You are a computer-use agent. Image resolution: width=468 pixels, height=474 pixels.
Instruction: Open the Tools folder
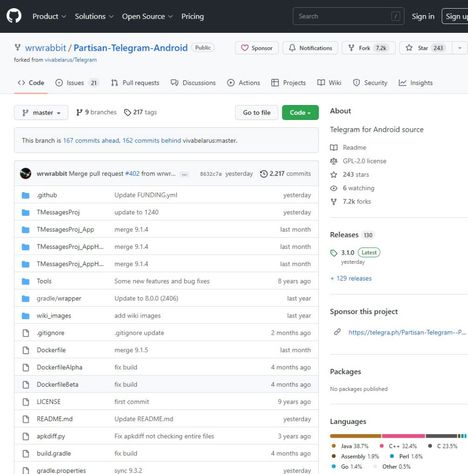[x=44, y=281]
